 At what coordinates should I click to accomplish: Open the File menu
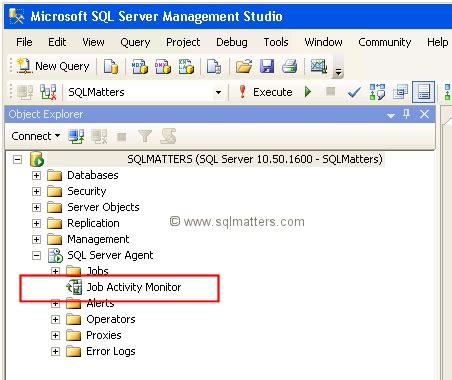coord(24,42)
